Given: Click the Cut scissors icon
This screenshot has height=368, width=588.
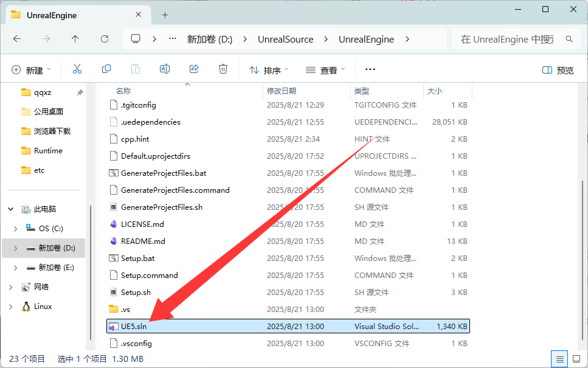Looking at the screenshot, I should (77, 69).
